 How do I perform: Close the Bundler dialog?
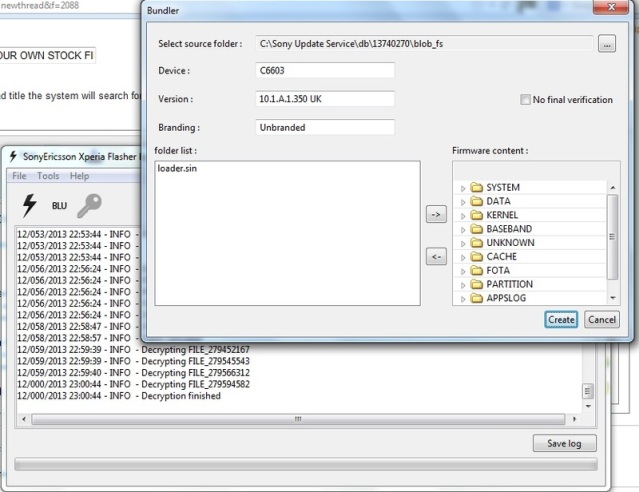point(610,7)
